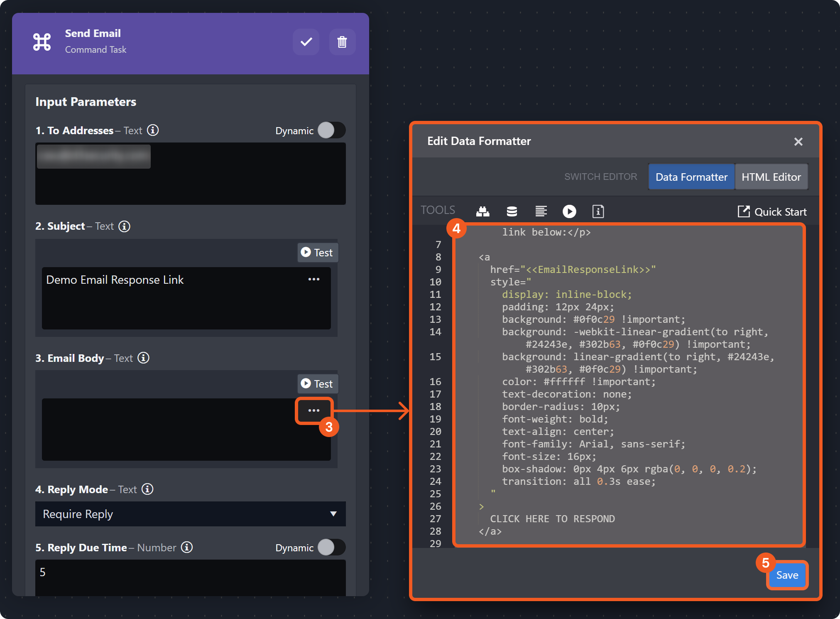The height and width of the screenshot is (619, 840).
Task: Click the align text lines tool icon
Action: pos(541,211)
